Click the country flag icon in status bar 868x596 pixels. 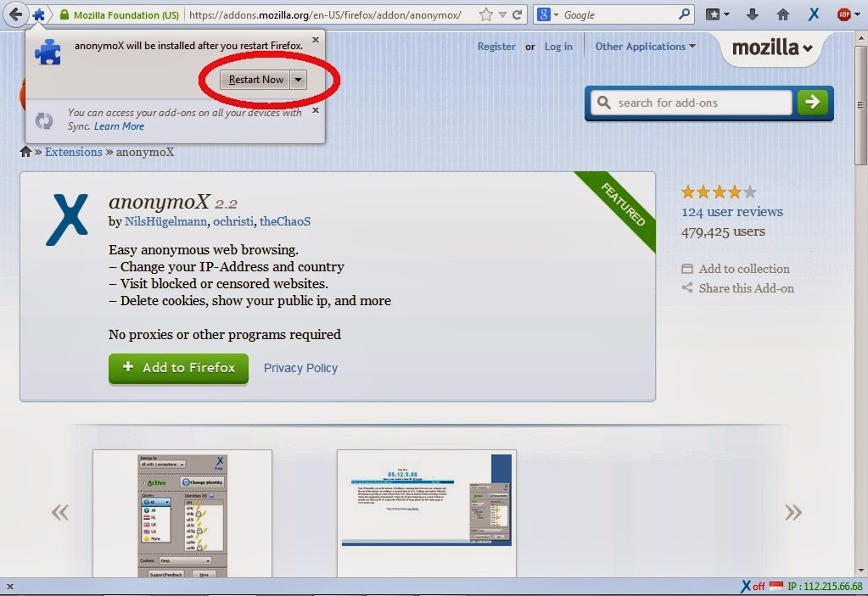pyautogui.click(x=776, y=586)
